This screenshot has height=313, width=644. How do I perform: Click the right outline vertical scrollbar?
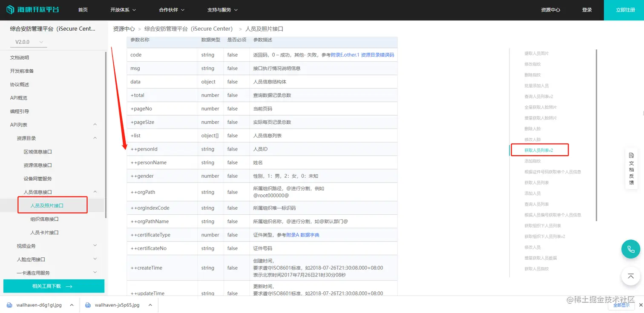596,135
